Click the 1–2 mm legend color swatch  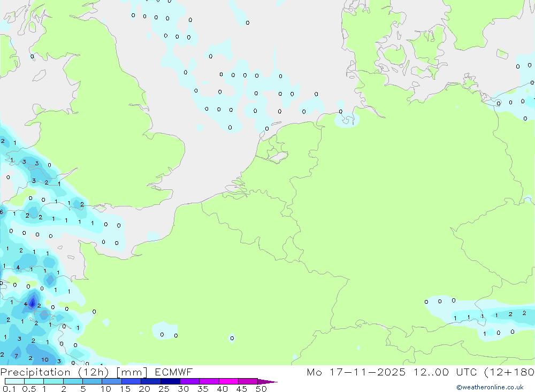(53, 381)
